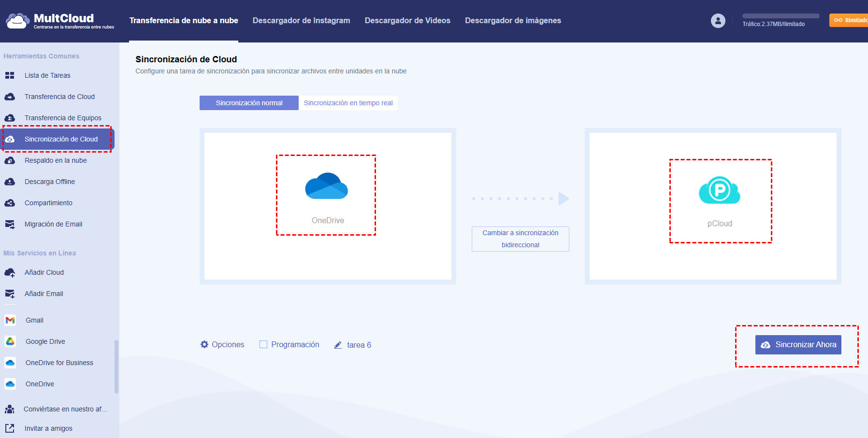
Task: Click the Compartimiento share icon
Action: tap(10, 203)
